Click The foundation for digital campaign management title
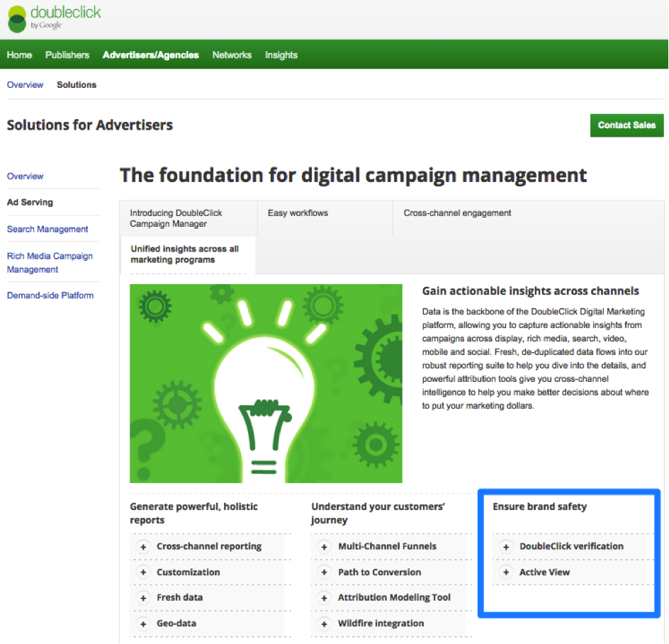 click(x=353, y=175)
